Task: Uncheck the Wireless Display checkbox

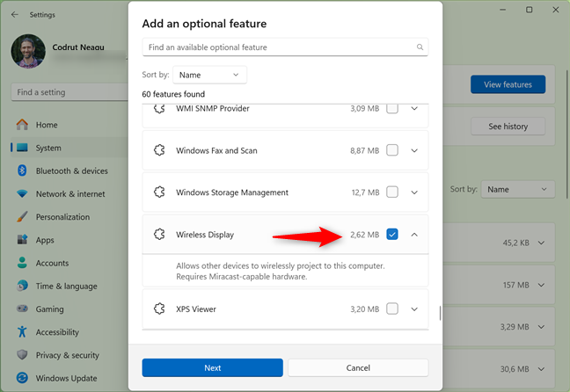Action: [x=392, y=235]
